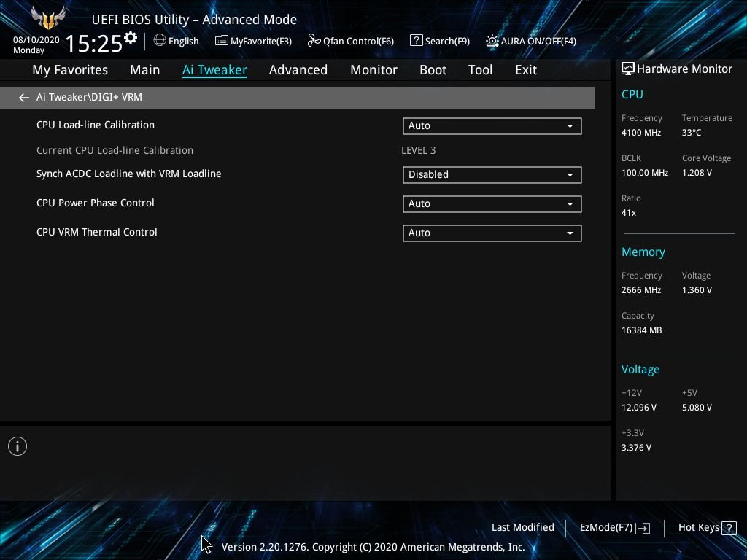
Task: Click the globe language icon
Action: point(160,40)
